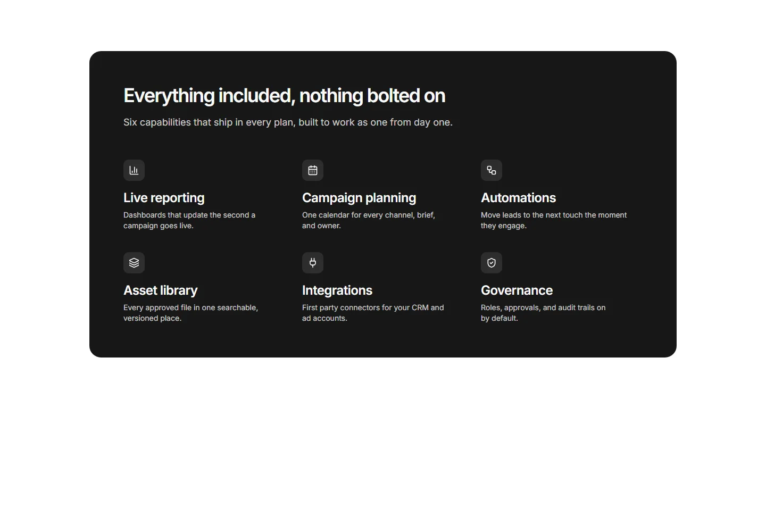The width and height of the screenshot is (766, 532).
Task: Click the 'Six capabilities that ship in every plan' subtitle
Action: pyautogui.click(x=288, y=122)
